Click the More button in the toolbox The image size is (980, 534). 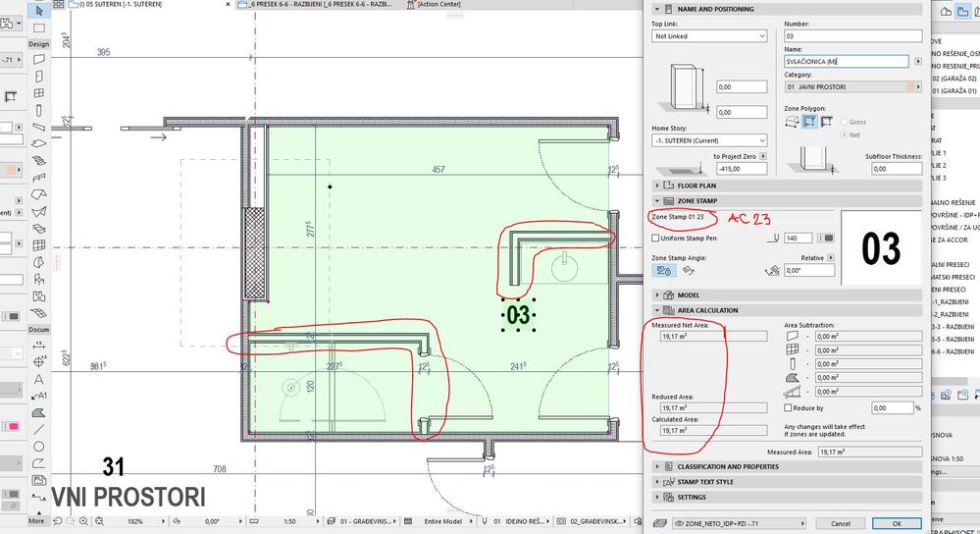(36, 520)
